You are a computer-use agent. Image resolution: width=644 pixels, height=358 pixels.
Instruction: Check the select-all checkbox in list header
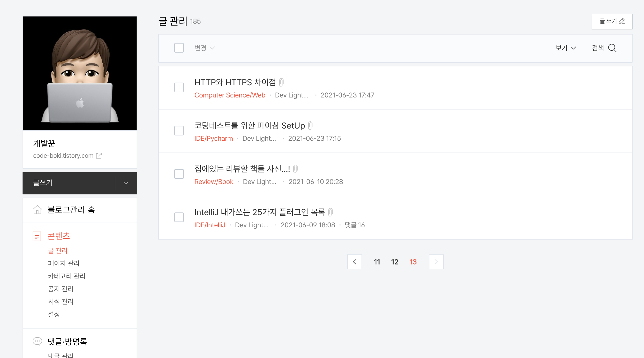pos(179,48)
